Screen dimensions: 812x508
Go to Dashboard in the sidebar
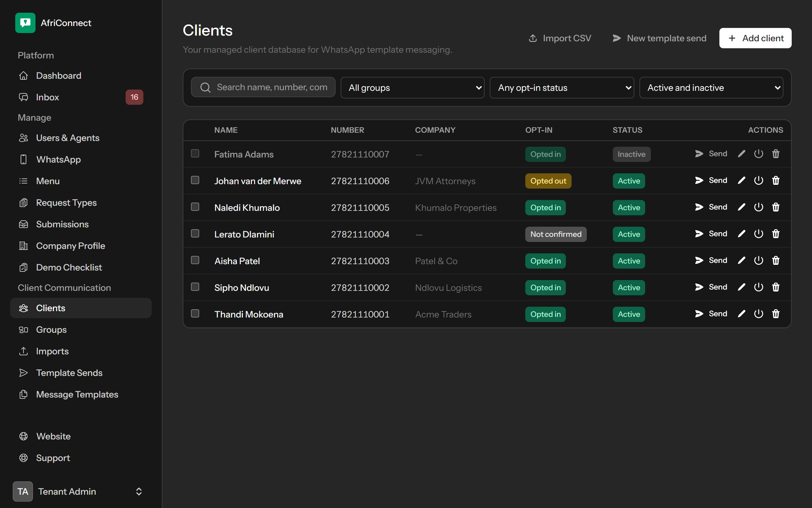(81, 76)
